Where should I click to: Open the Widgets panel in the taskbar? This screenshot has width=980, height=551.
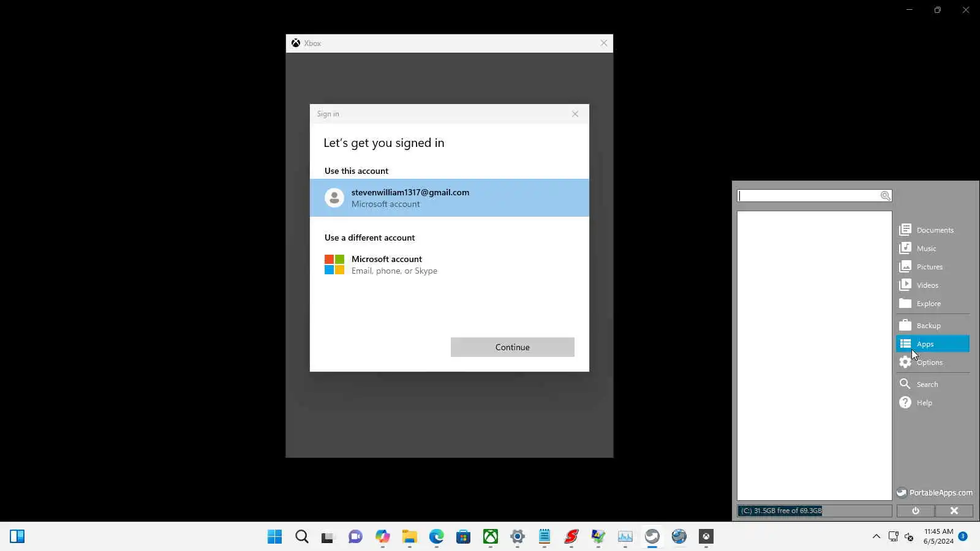click(17, 537)
